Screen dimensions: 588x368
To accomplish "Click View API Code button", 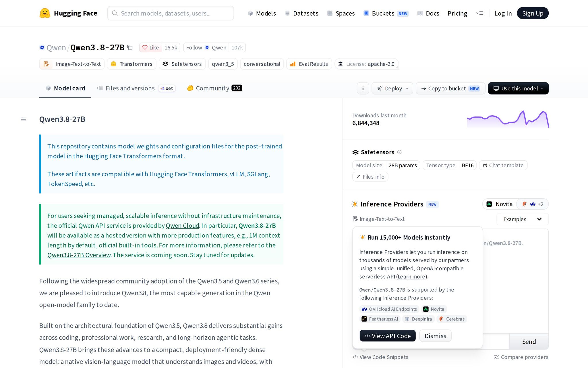I will click(x=388, y=336).
